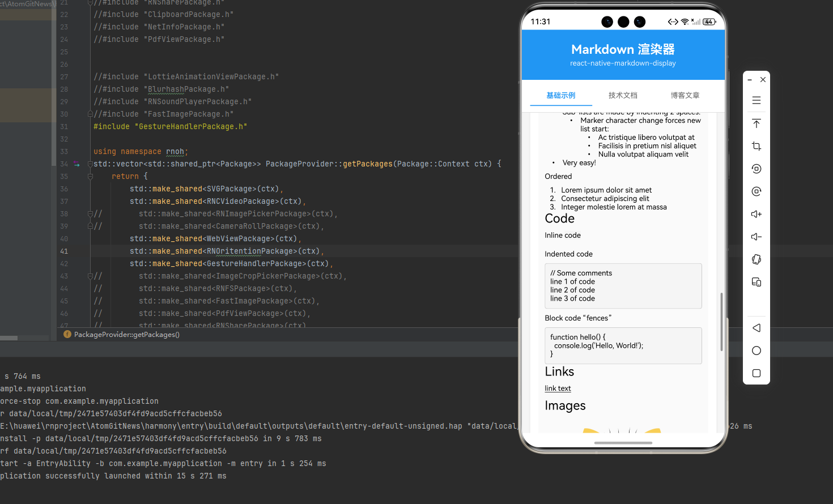The width and height of the screenshot is (833, 504).
Task: Click the commented ClipboardPackage.h include
Action: click(x=164, y=15)
